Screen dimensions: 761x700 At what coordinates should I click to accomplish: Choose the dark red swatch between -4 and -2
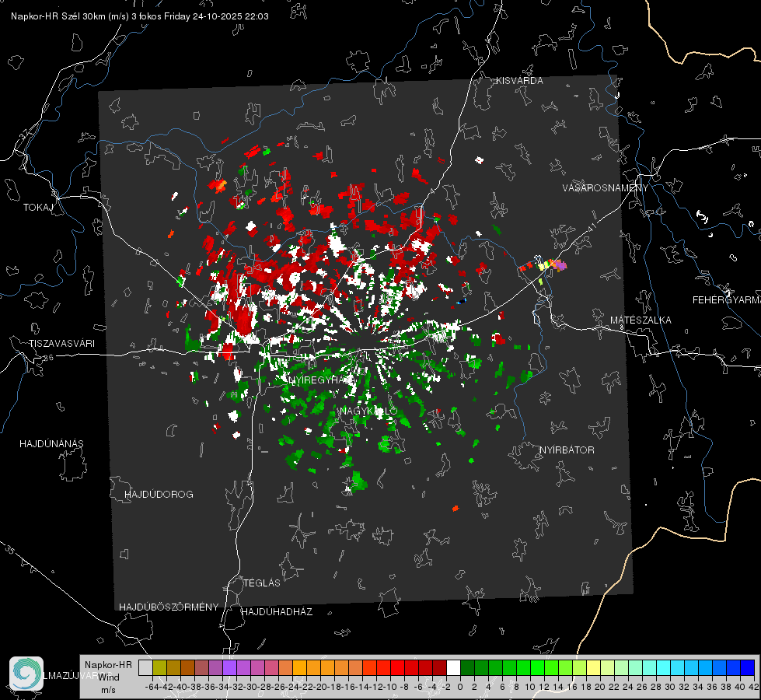point(439,667)
